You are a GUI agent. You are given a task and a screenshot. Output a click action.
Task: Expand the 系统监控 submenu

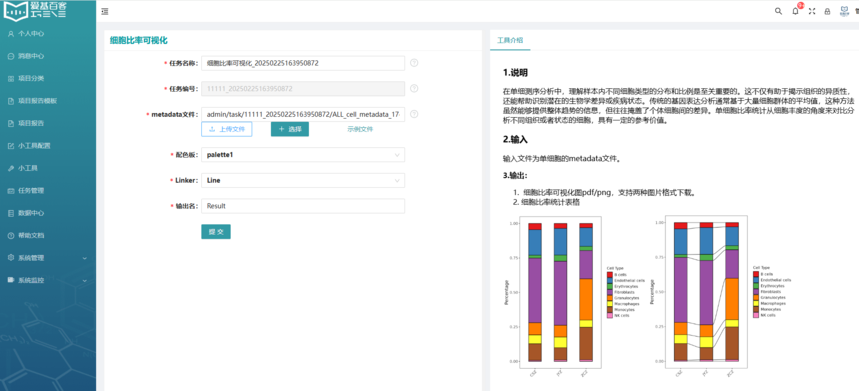[48, 280]
